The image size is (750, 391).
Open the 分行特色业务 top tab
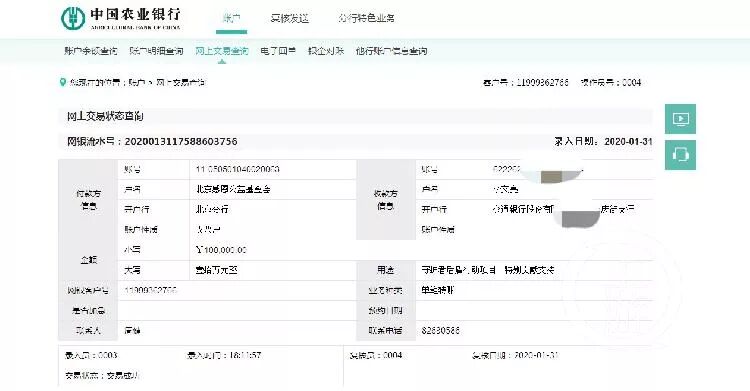366,18
